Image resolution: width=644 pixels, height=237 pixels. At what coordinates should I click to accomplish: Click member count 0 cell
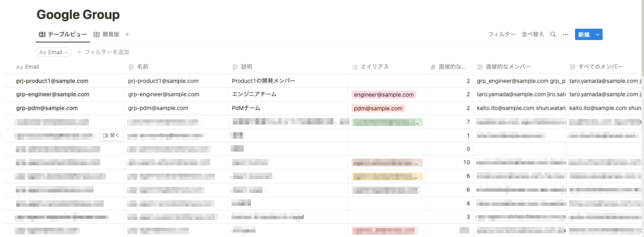pos(449,149)
